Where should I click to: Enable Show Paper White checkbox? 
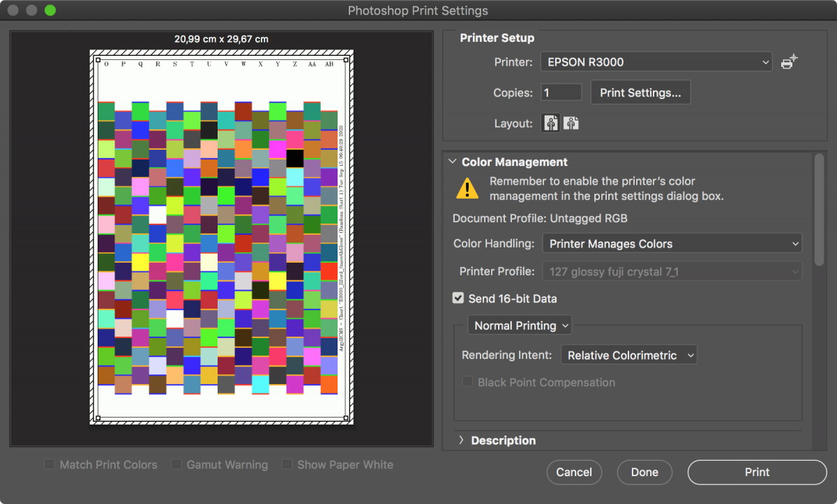pos(287,464)
